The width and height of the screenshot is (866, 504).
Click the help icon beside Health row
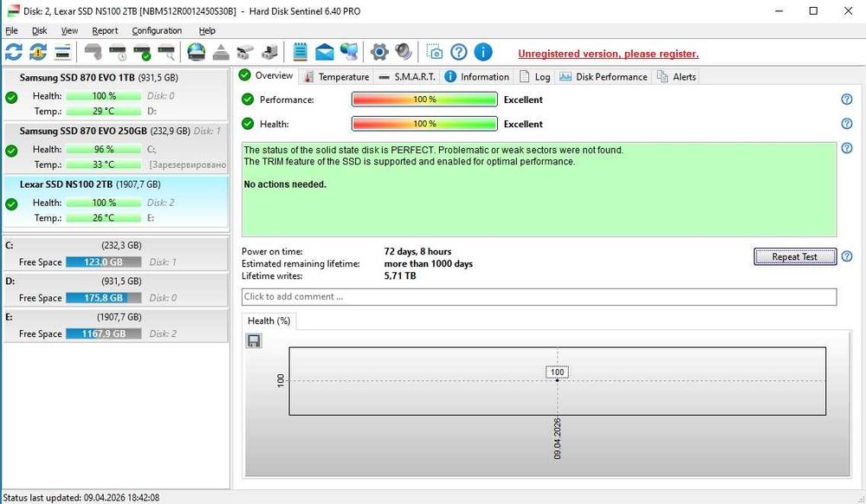tap(847, 124)
